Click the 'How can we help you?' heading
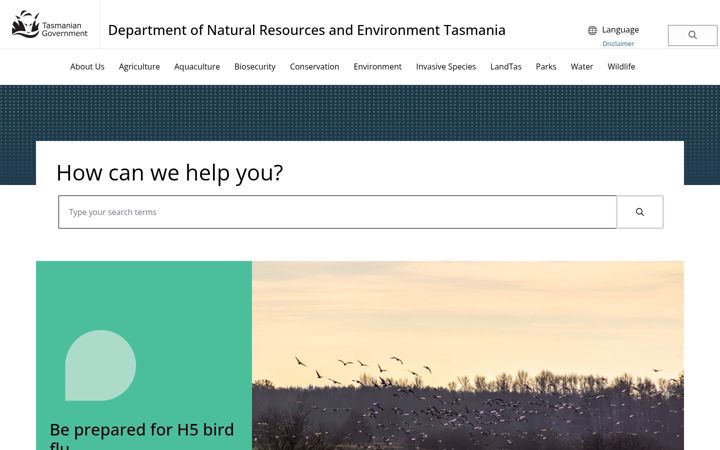720x450 pixels. click(x=169, y=173)
